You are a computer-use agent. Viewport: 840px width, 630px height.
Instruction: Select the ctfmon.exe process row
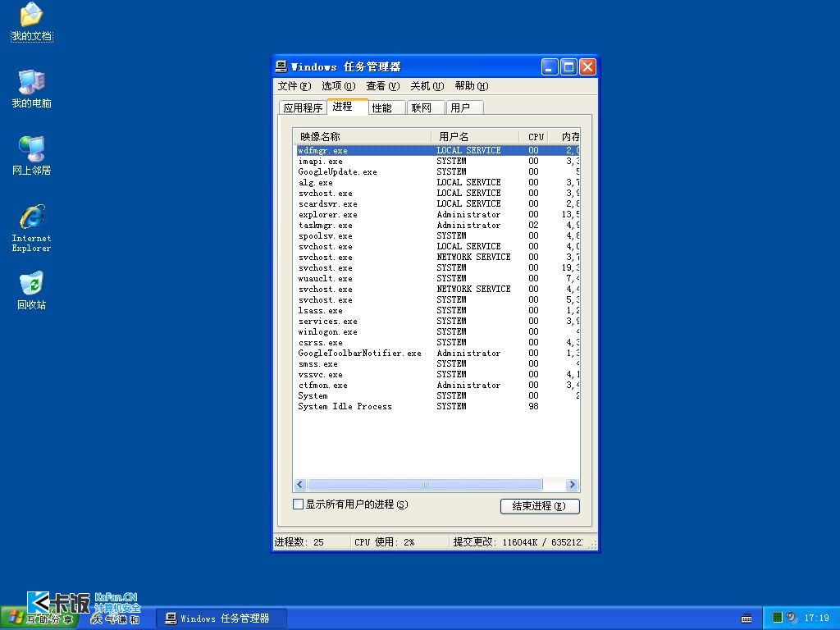coord(437,386)
